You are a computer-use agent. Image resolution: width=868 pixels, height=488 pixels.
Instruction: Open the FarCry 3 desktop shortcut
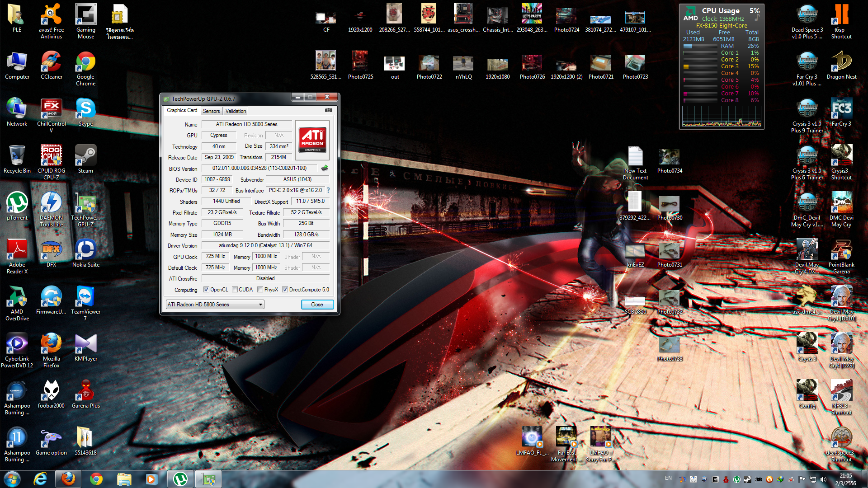click(841, 109)
